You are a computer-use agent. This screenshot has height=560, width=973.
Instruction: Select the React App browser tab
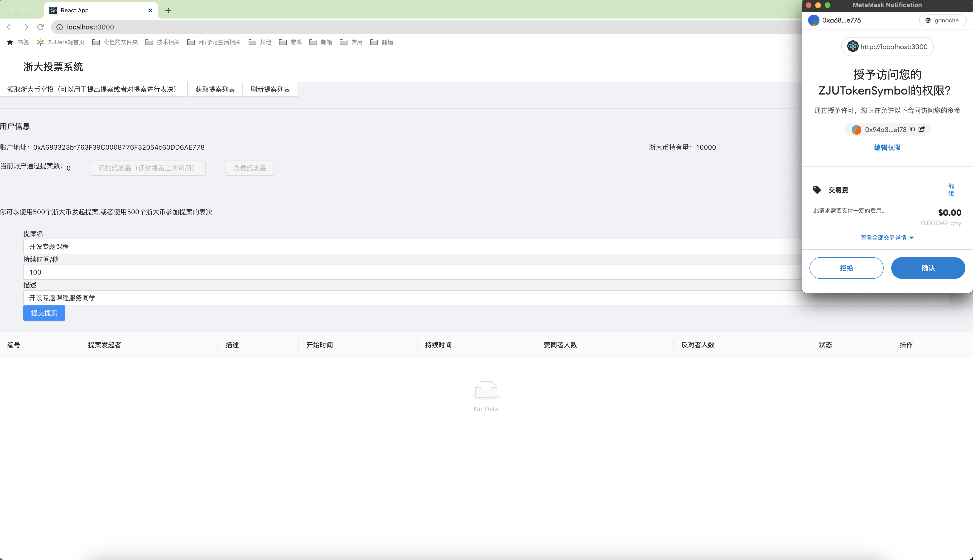click(x=101, y=10)
